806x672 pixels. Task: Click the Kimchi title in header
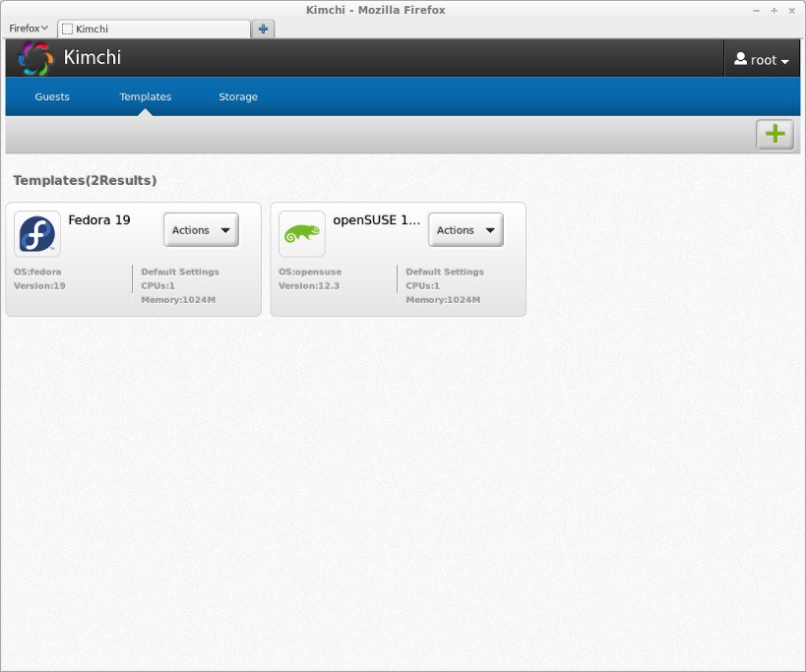[93, 57]
